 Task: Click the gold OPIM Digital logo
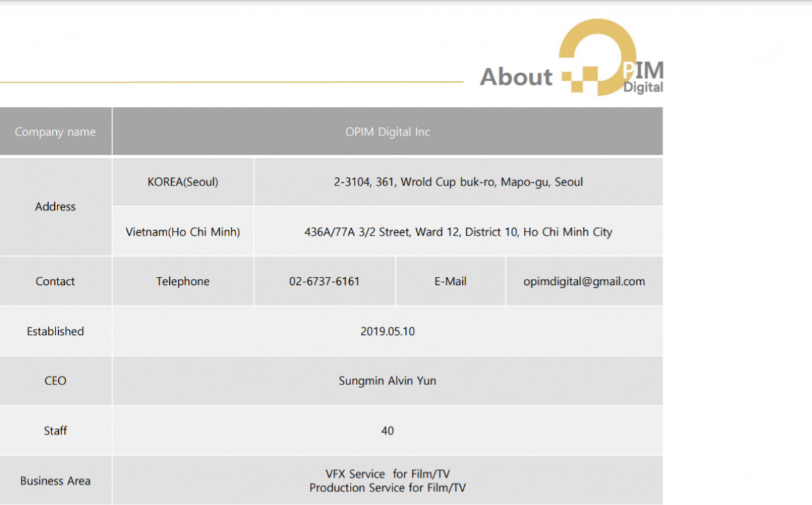pos(611,60)
